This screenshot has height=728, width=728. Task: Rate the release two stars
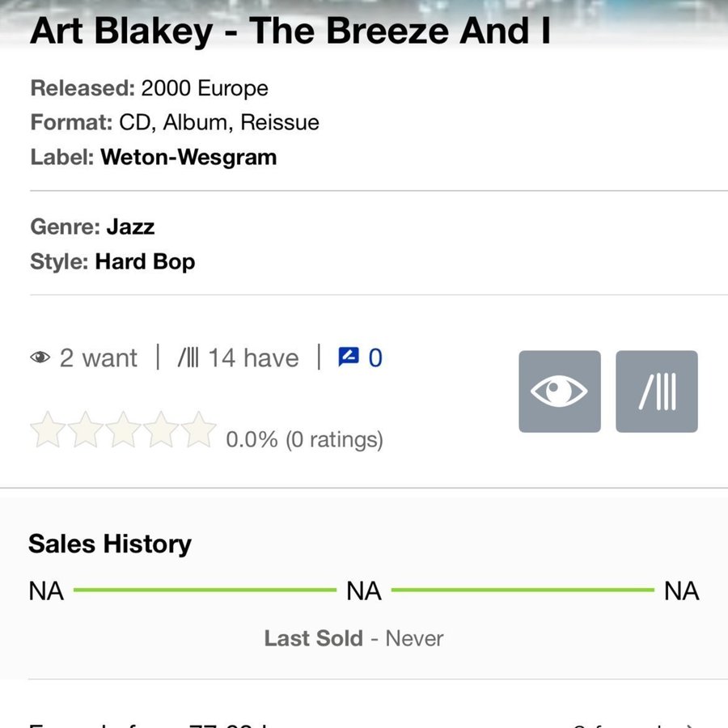pos(85,430)
